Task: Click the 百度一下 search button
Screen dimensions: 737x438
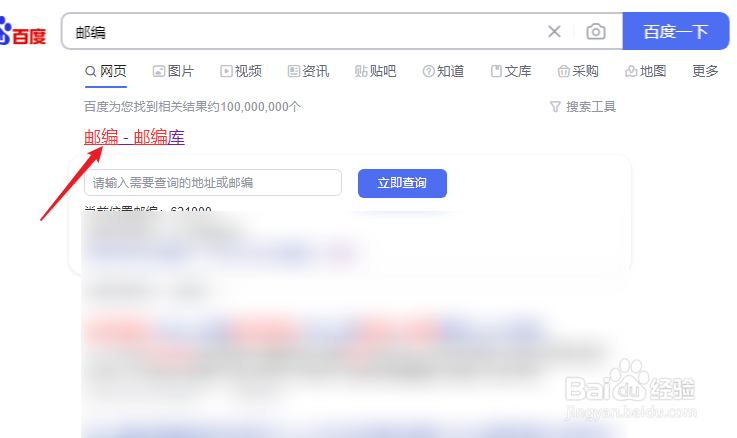Action: click(x=675, y=31)
